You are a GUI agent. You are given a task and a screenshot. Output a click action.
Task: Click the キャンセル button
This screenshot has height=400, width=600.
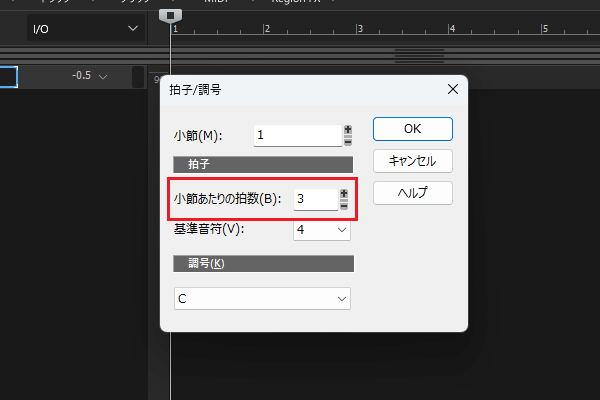click(x=412, y=161)
